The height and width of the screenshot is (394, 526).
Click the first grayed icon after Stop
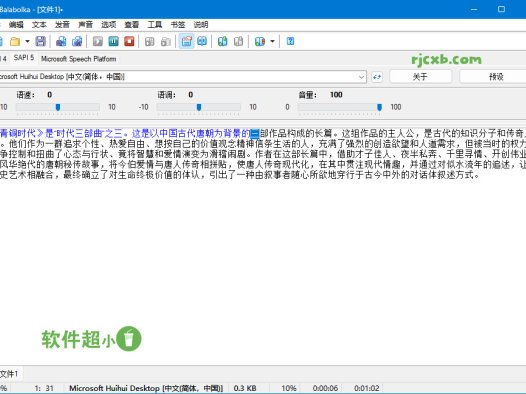(x=150, y=42)
